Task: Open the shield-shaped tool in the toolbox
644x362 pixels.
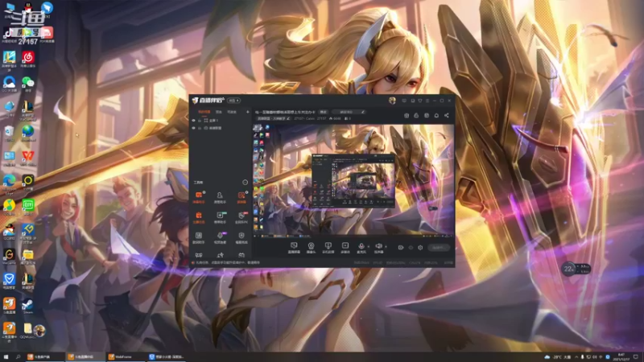Action: (x=242, y=237)
